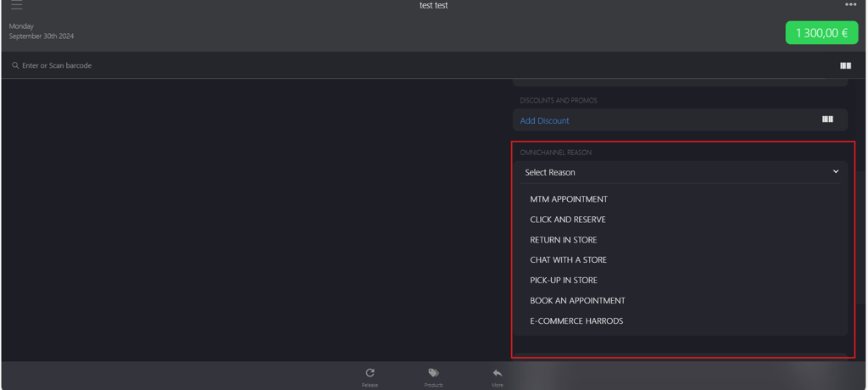
Task: Click the September 30th 2024 date text
Action: point(41,36)
